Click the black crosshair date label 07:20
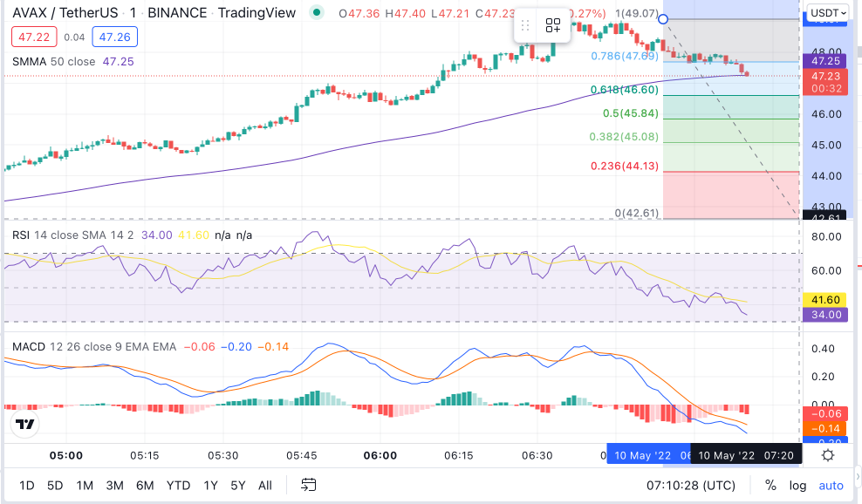Screen dimensions: 862x504 pos(746,455)
